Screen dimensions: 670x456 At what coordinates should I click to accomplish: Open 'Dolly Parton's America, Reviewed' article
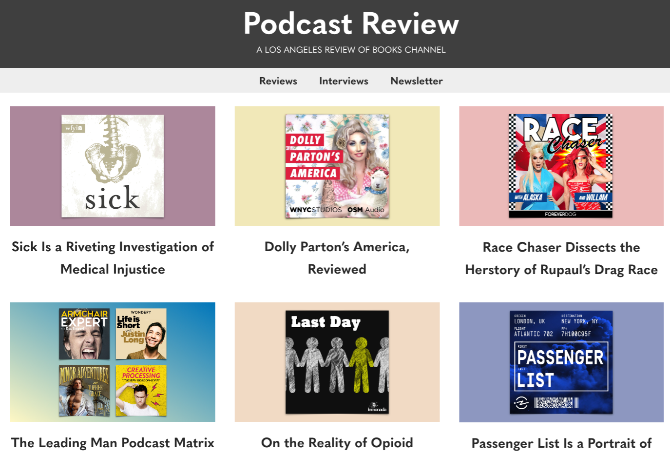pyautogui.click(x=337, y=258)
